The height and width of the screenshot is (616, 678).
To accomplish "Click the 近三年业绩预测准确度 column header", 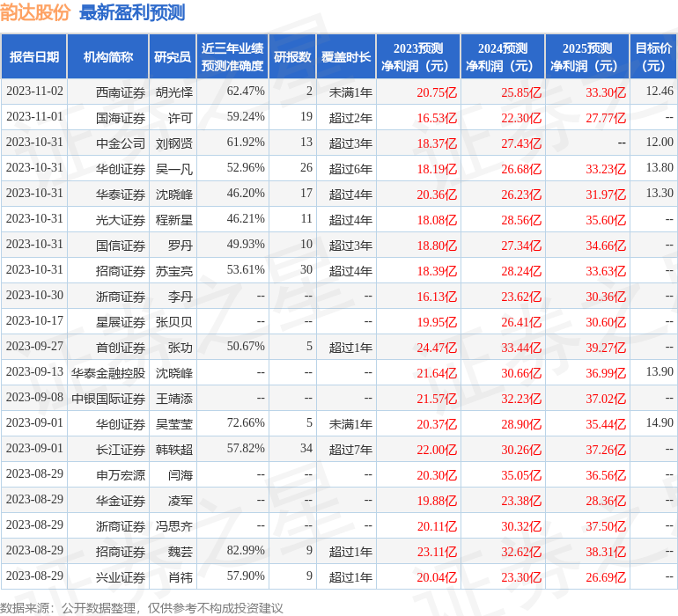I will click(232, 56).
